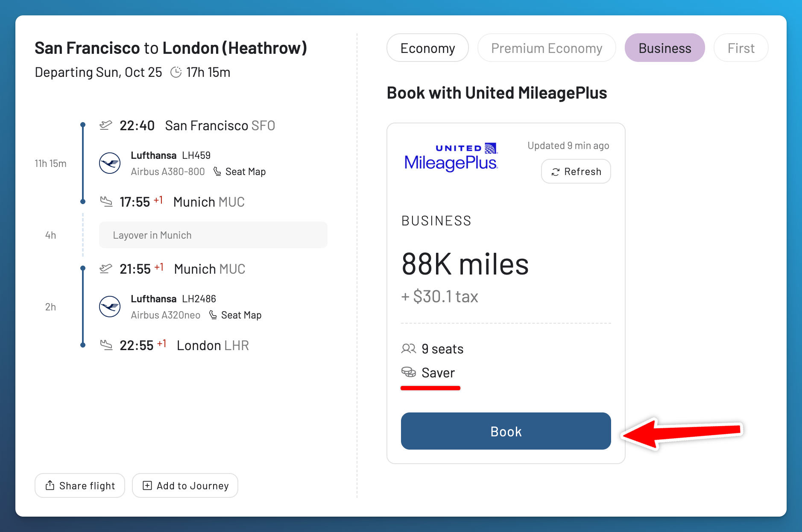Select the Economy cabin tab
The image size is (802, 532).
point(427,48)
